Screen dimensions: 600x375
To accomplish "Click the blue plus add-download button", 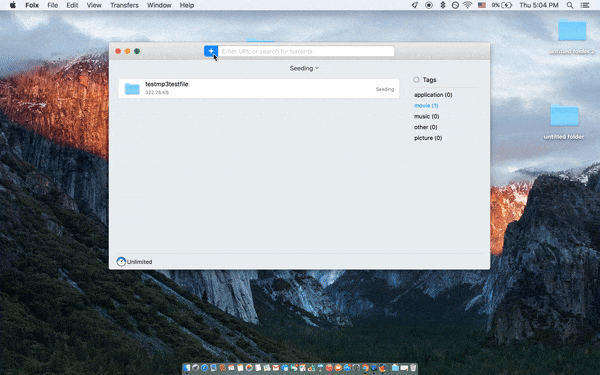I will pos(211,51).
